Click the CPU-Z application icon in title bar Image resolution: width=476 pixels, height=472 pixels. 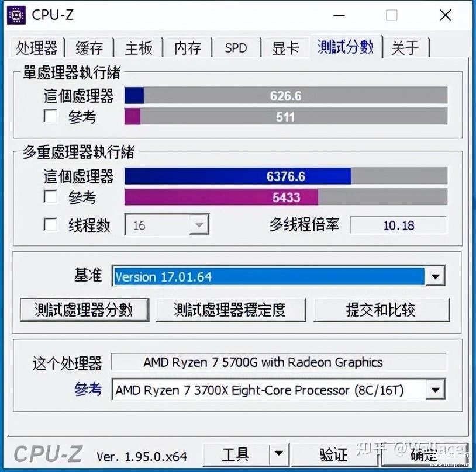tap(16, 14)
